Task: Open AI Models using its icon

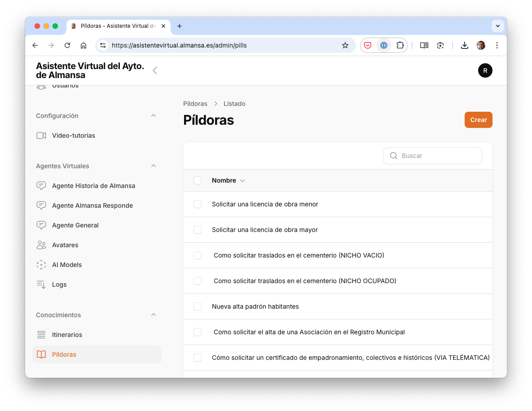Action: [41, 264]
